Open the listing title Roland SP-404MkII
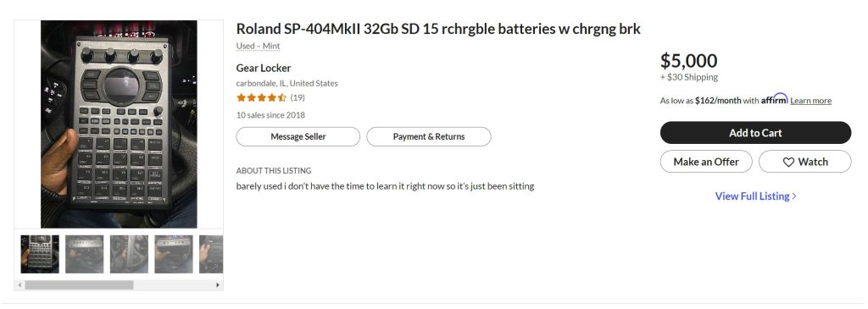Image resolution: width=868 pixels, height=309 pixels. [438, 29]
